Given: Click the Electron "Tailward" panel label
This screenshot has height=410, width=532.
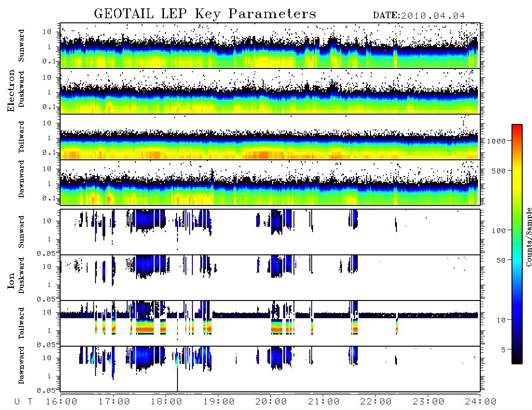Looking at the screenshot, I should pyautogui.click(x=21, y=137).
